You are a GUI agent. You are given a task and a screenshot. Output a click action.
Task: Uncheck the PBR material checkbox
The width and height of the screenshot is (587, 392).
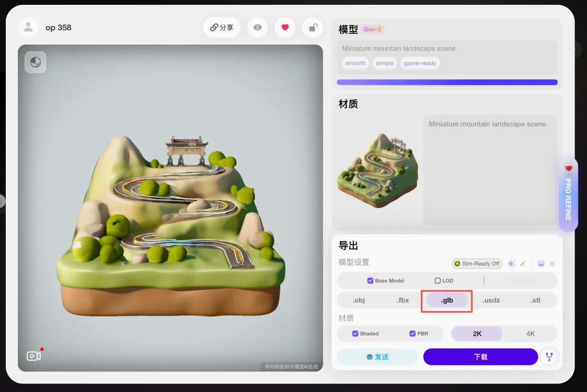click(x=413, y=333)
